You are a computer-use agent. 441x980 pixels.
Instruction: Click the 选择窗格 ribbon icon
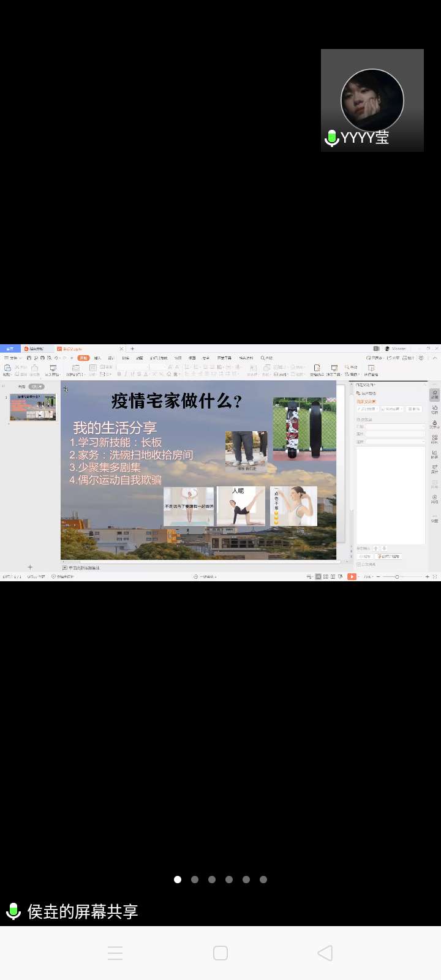tap(371, 369)
